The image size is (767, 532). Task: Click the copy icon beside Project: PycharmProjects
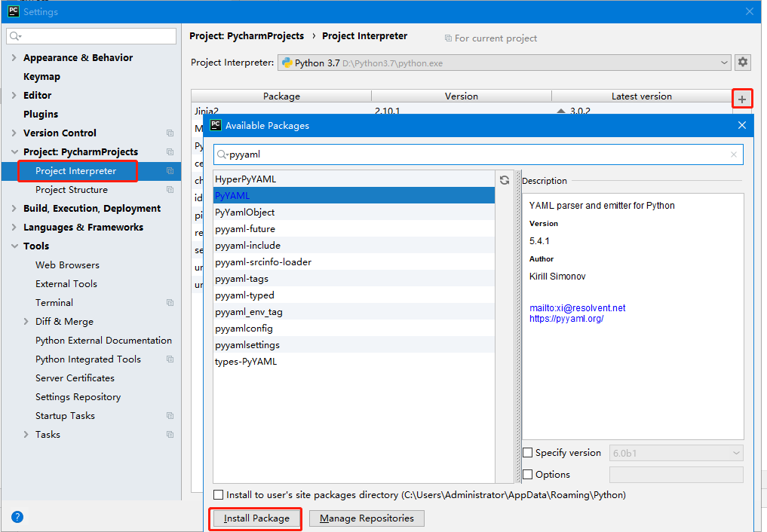(x=170, y=152)
